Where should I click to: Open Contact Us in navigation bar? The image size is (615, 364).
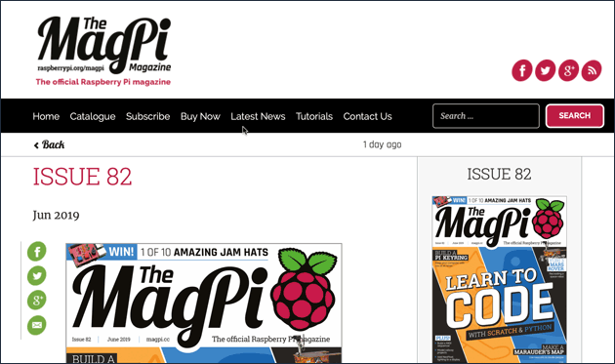367,116
